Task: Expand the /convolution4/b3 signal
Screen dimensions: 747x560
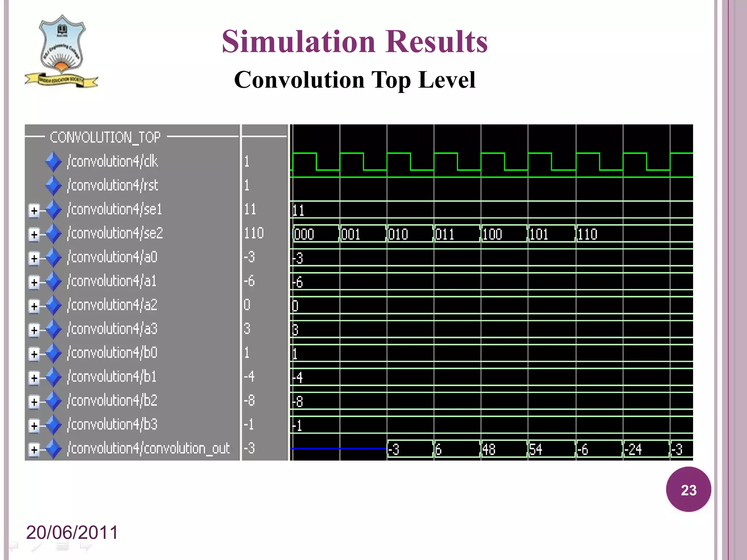Action: click(x=34, y=425)
